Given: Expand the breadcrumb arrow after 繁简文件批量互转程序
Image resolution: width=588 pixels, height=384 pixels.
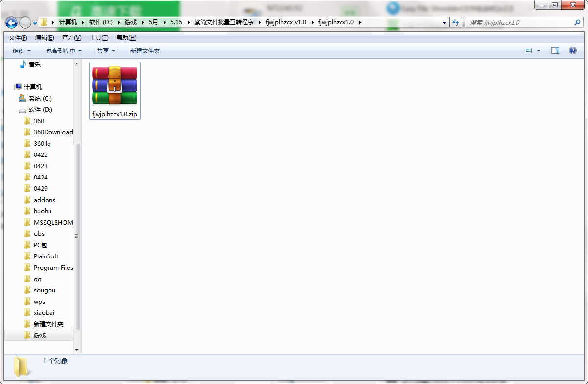Looking at the screenshot, I should tap(259, 22).
